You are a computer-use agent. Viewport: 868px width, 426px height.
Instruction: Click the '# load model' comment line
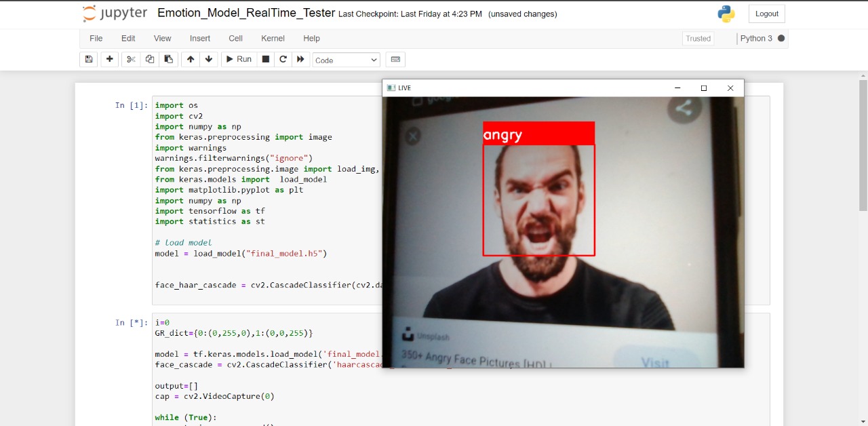[183, 243]
